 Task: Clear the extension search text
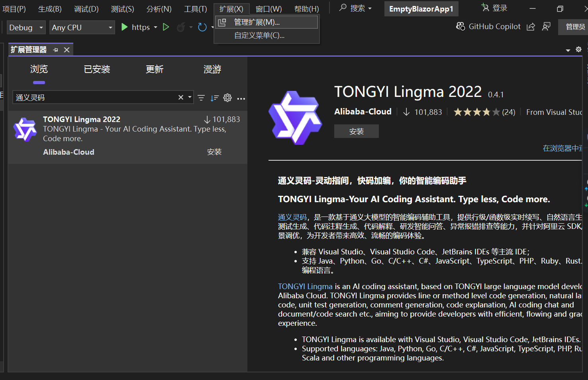(x=181, y=97)
